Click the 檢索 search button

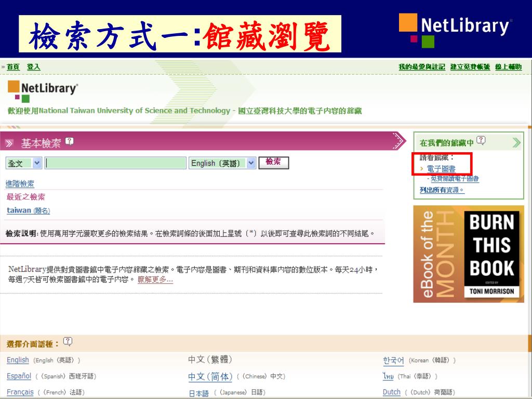273,163
